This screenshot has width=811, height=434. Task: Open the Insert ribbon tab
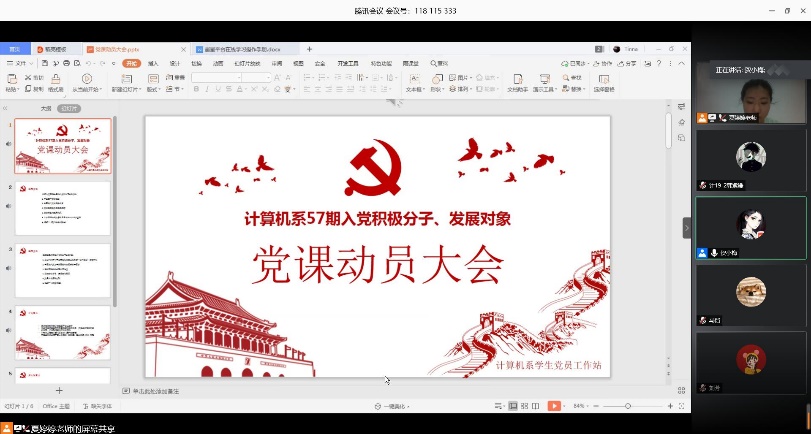(153, 63)
